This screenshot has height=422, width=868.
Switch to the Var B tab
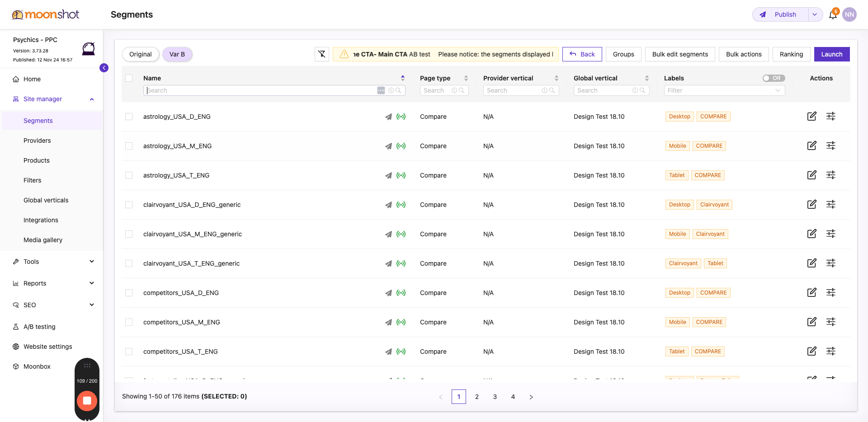(x=177, y=54)
